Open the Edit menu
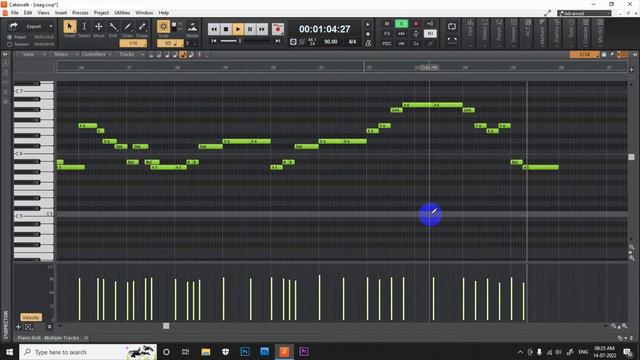Image resolution: width=640 pixels, height=360 pixels. (x=28, y=13)
